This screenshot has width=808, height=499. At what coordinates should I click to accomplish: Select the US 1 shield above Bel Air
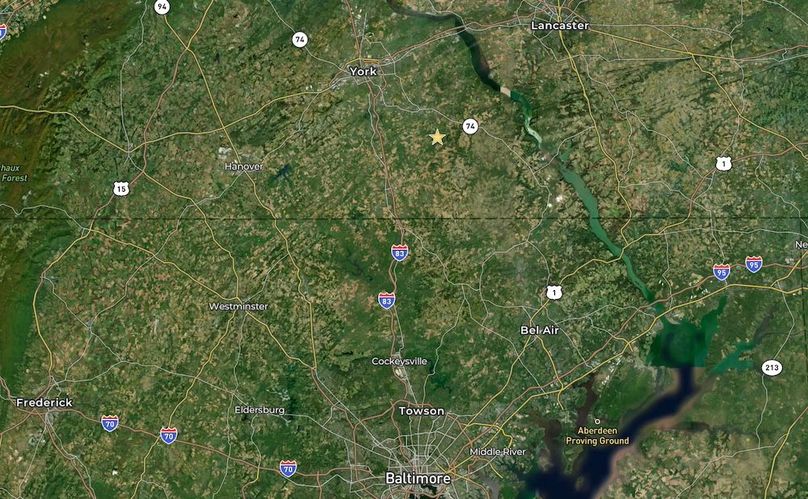click(x=554, y=293)
